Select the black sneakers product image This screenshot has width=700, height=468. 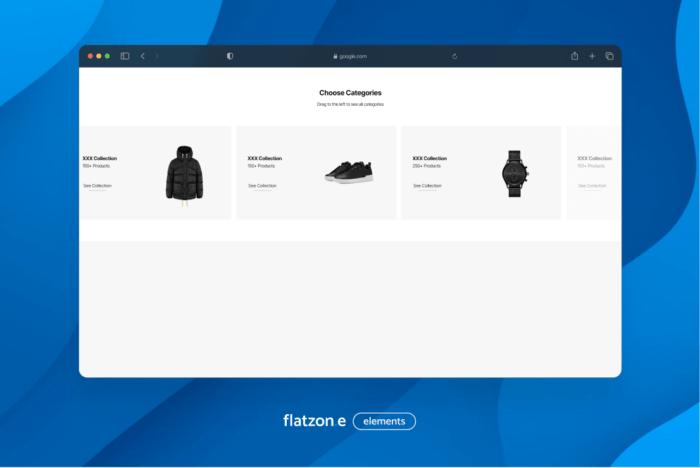348,172
